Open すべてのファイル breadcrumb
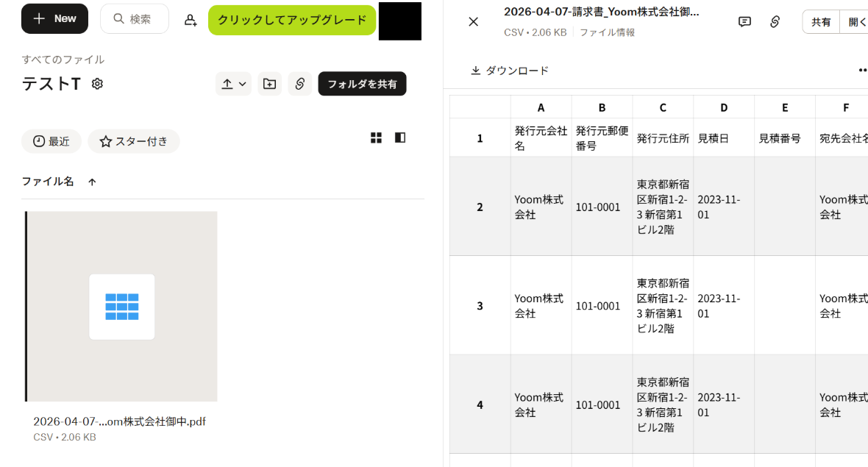 point(63,60)
